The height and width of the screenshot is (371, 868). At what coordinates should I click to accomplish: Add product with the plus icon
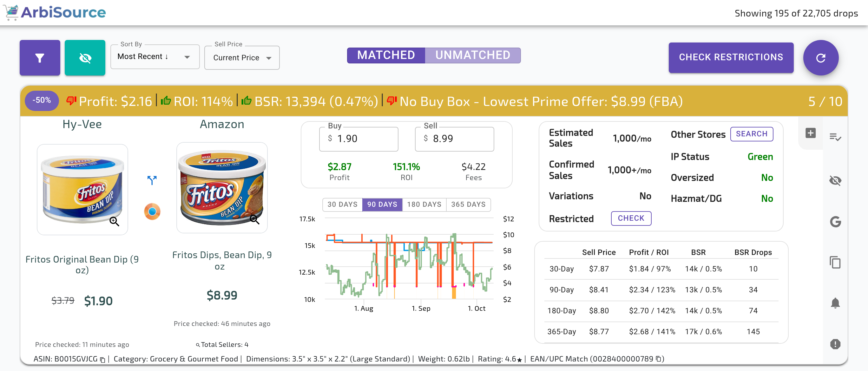pyautogui.click(x=810, y=133)
